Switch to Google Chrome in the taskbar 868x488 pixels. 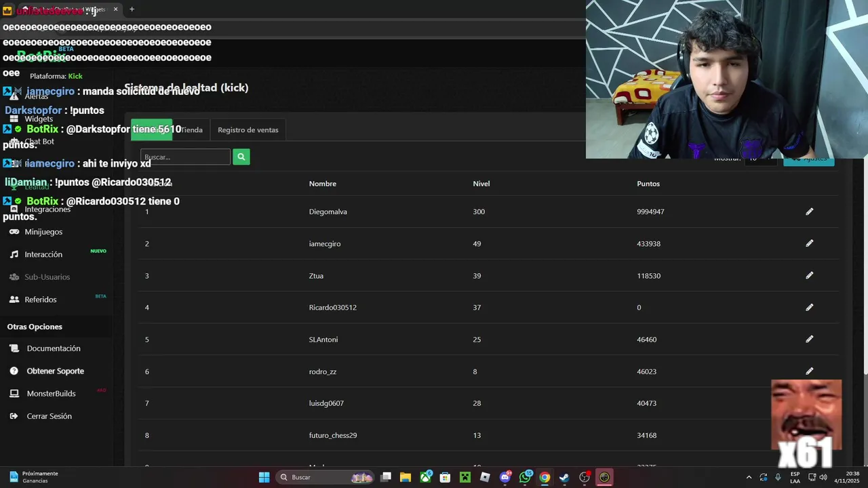(545, 477)
